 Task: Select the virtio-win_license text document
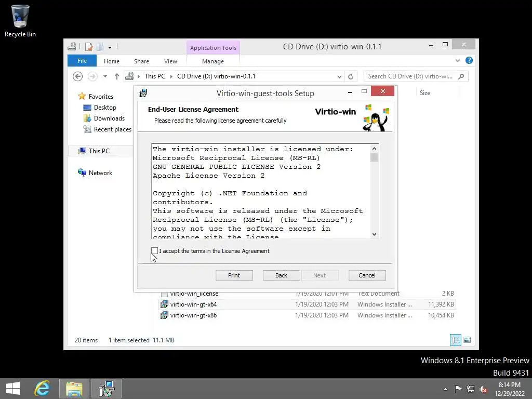coord(307,294)
